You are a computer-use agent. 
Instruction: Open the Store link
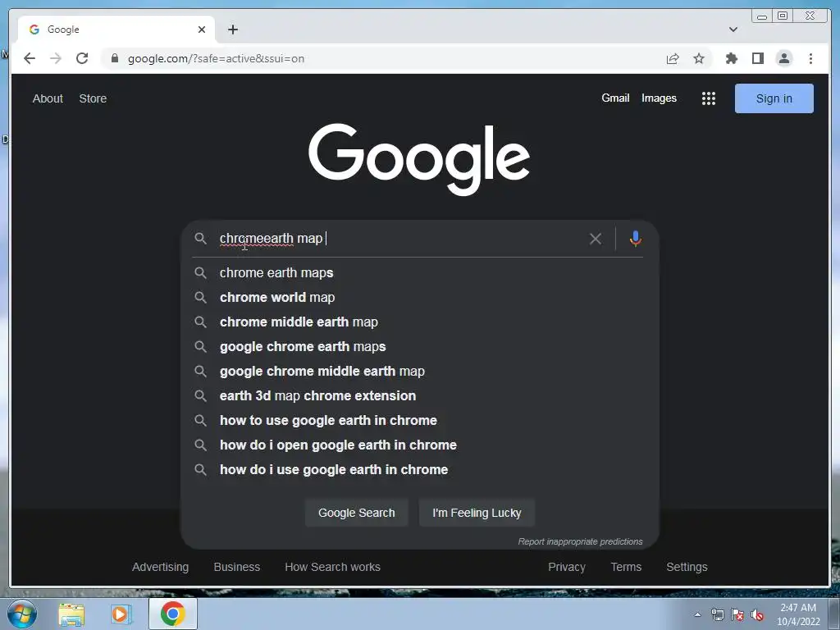point(93,98)
